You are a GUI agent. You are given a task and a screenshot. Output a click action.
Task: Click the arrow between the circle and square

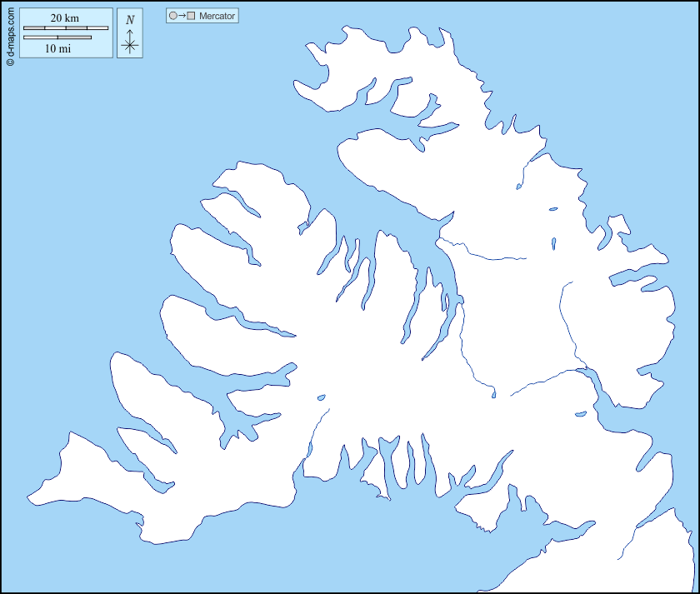tap(182, 16)
